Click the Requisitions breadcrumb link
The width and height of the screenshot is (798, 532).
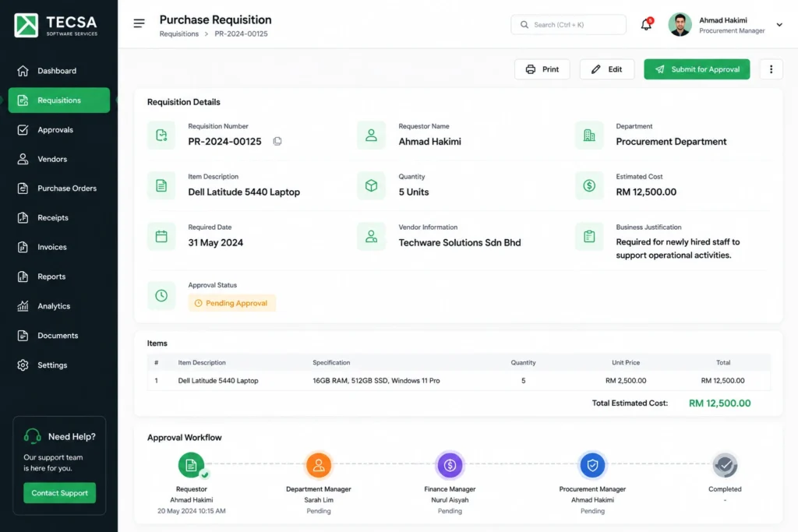tap(179, 33)
